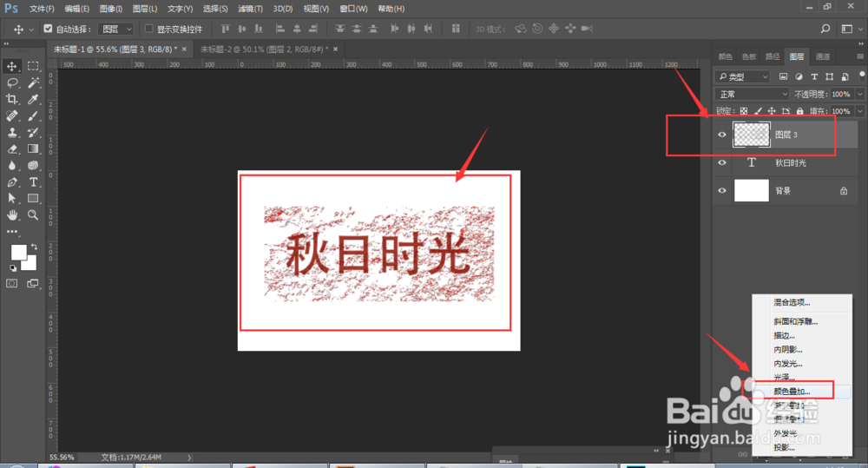Filter layers by smart objects
The image size is (868, 468).
(845, 77)
